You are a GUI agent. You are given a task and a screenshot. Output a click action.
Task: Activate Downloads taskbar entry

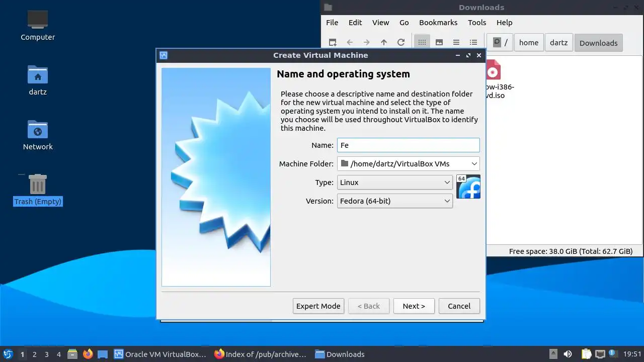340,354
